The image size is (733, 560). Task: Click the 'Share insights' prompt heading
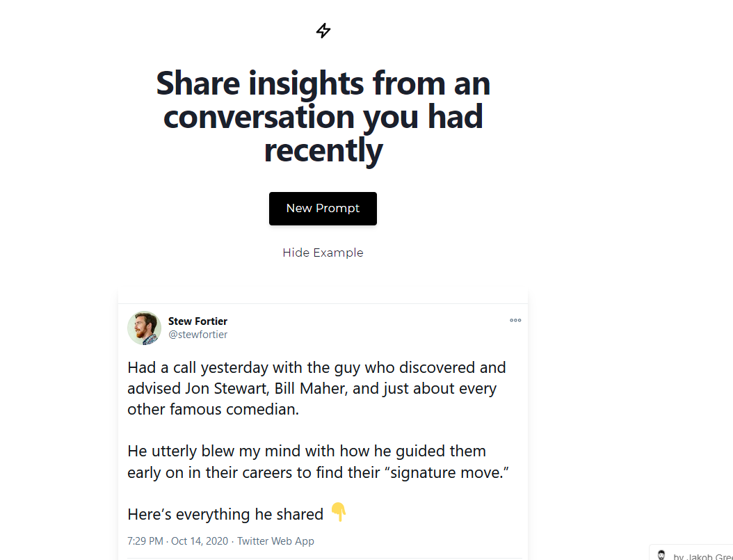coord(323,116)
